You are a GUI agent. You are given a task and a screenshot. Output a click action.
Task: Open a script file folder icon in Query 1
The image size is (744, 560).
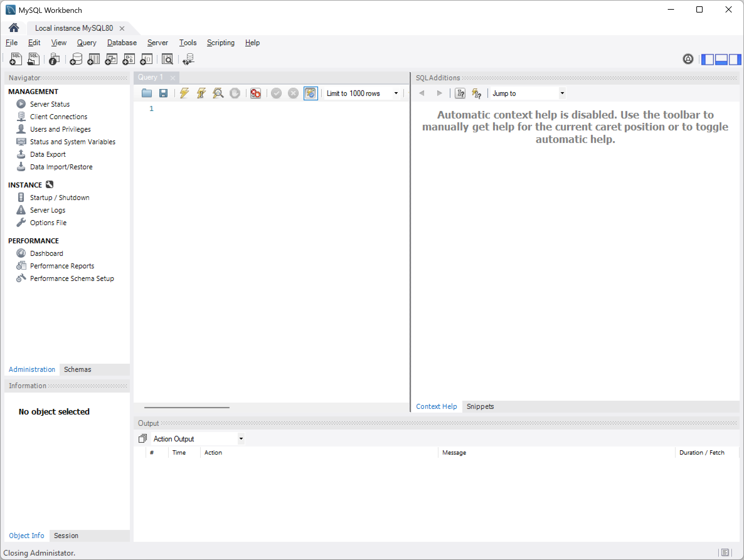[x=147, y=93]
